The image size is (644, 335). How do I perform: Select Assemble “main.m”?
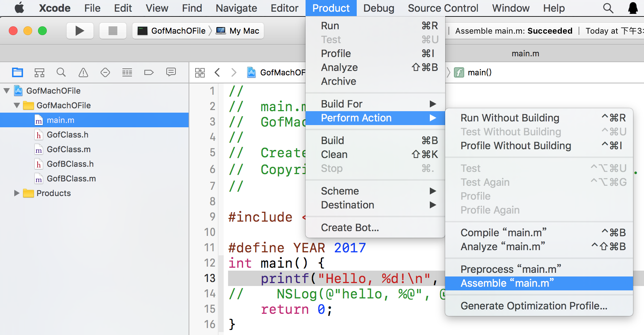(539, 283)
